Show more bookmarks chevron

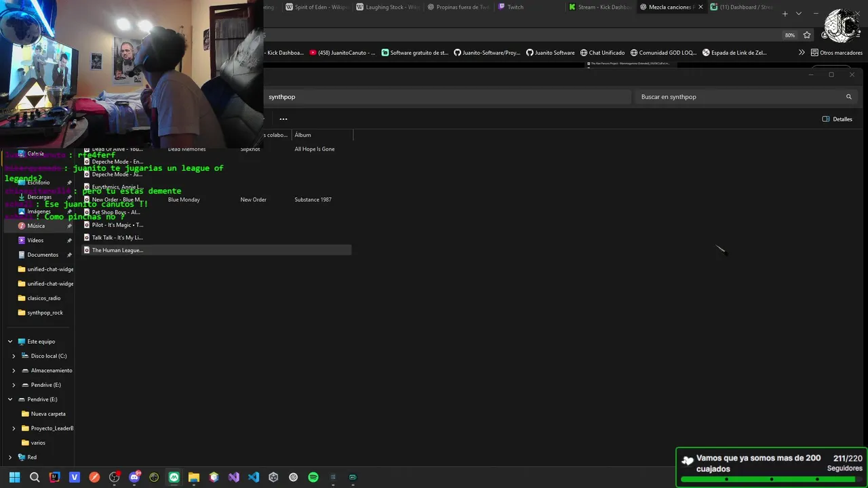[x=802, y=53]
